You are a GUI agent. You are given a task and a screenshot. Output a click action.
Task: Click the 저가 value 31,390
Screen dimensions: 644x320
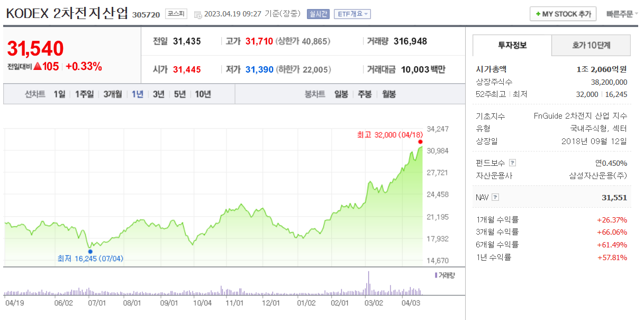click(259, 69)
